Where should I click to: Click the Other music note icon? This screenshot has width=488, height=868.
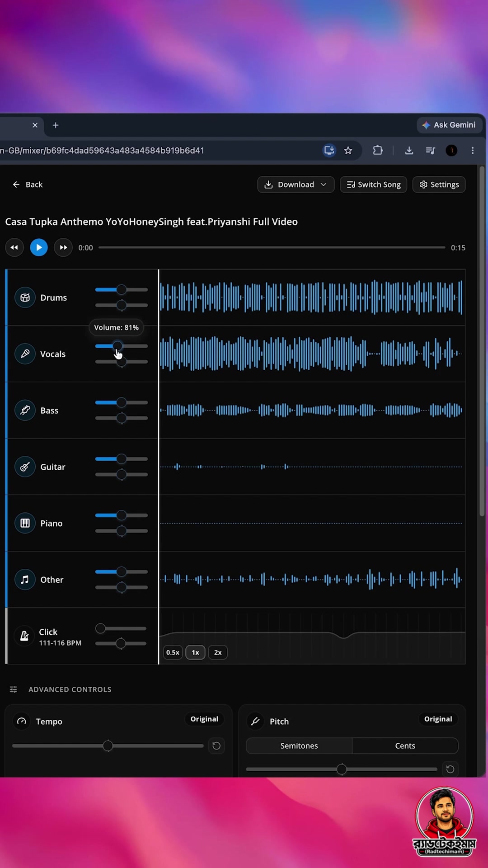click(25, 579)
